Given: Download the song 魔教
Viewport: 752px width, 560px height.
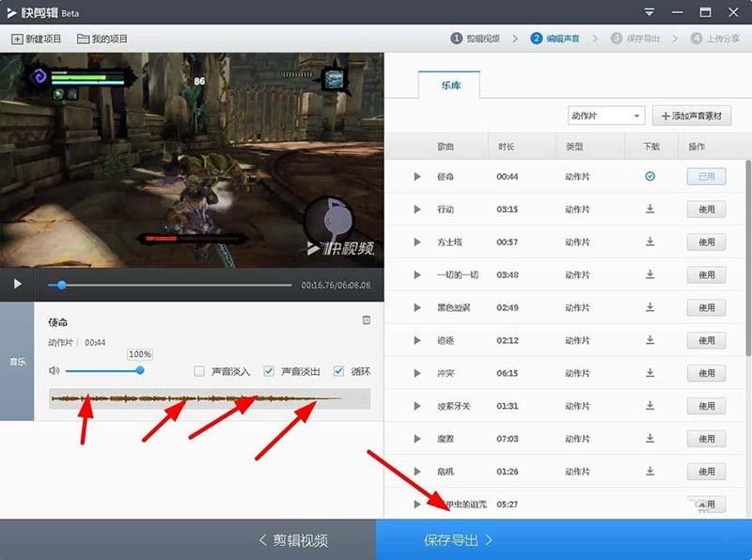Looking at the screenshot, I should point(649,439).
